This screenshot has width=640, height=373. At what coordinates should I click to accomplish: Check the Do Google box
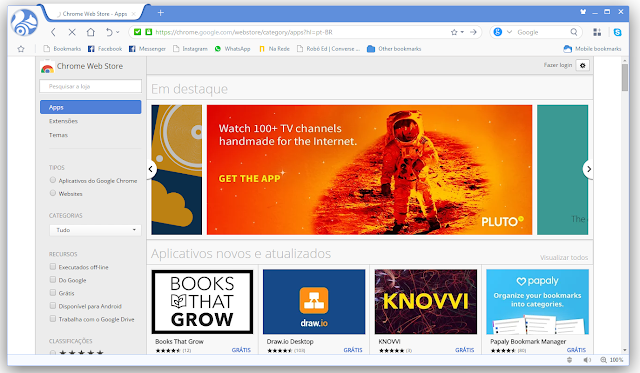tap(53, 280)
